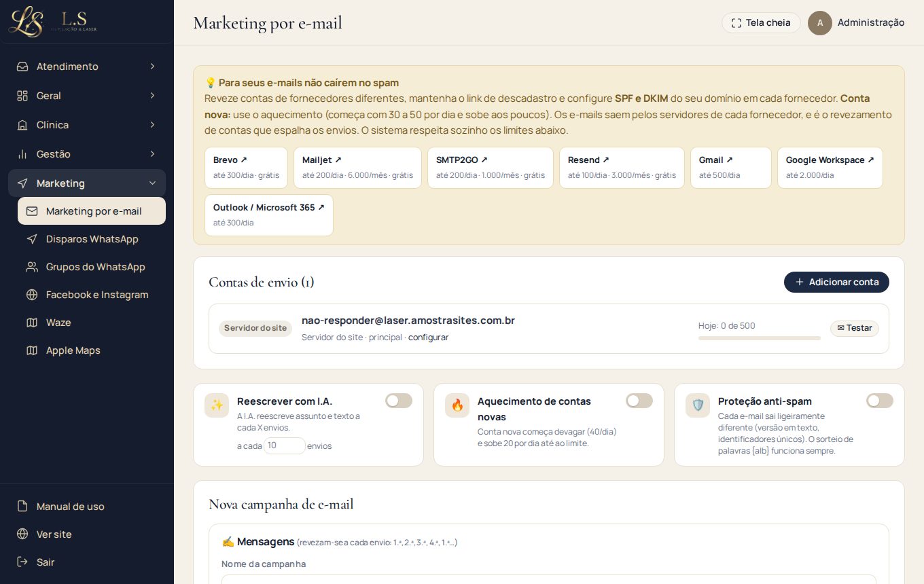Click the fullscreen icon in Tela cheia
This screenshot has width=924, height=584.
coord(736,23)
